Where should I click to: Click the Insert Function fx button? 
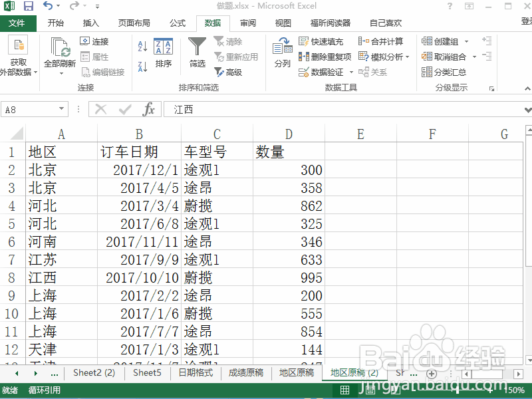[148, 109]
